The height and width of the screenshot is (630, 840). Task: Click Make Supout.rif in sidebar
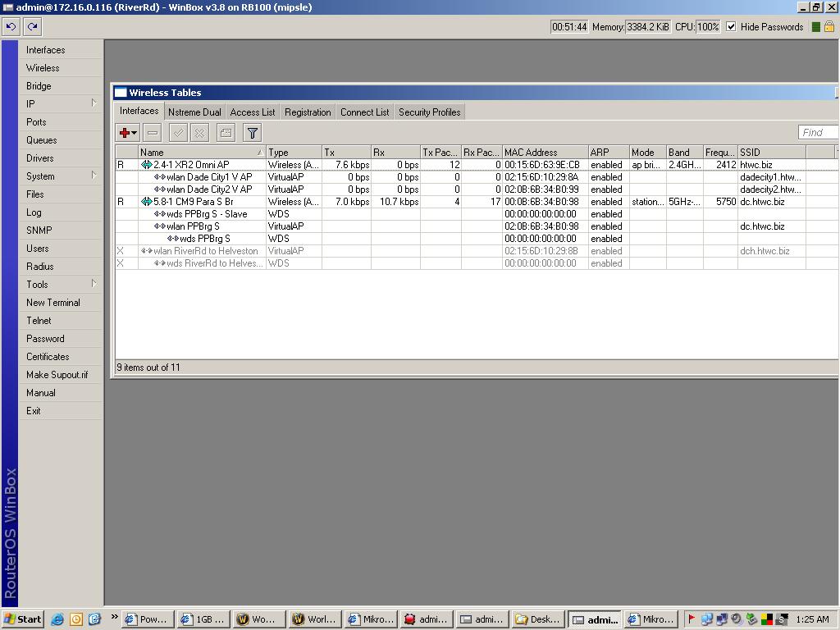[x=60, y=374]
